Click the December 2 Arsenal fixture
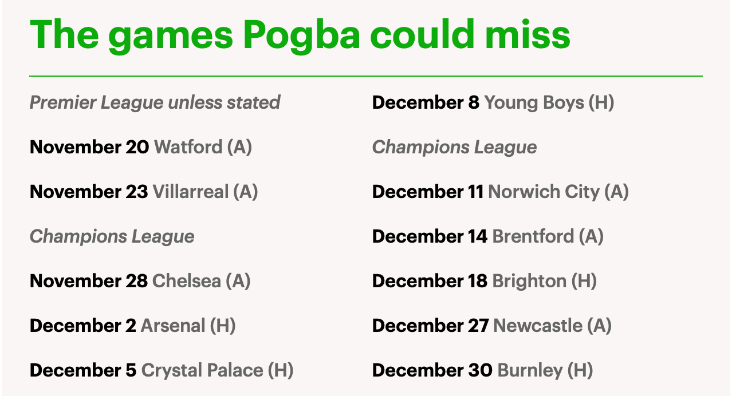The height and width of the screenshot is (396, 732). [133, 326]
